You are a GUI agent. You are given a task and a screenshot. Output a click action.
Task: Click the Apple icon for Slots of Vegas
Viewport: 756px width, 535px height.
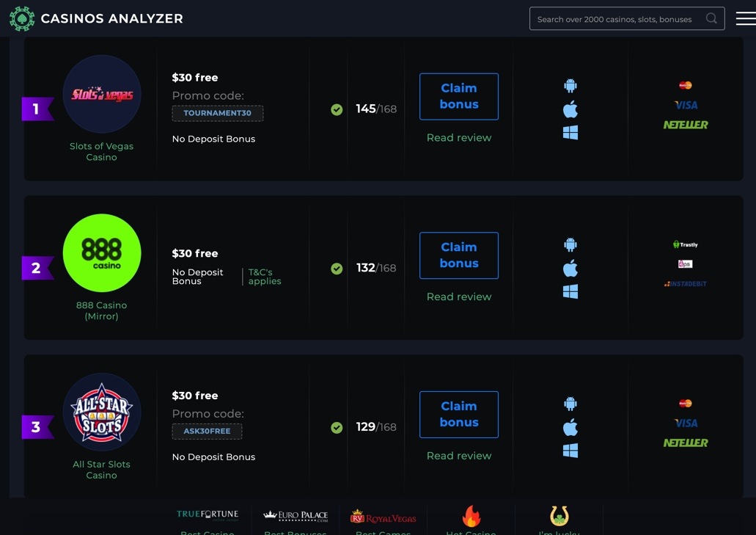570,109
